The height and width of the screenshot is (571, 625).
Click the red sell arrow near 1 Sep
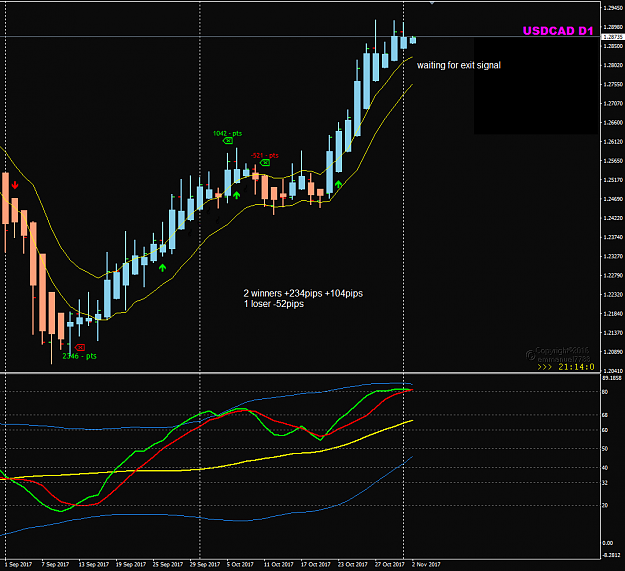pyautogui.click(x=15, y=185)
